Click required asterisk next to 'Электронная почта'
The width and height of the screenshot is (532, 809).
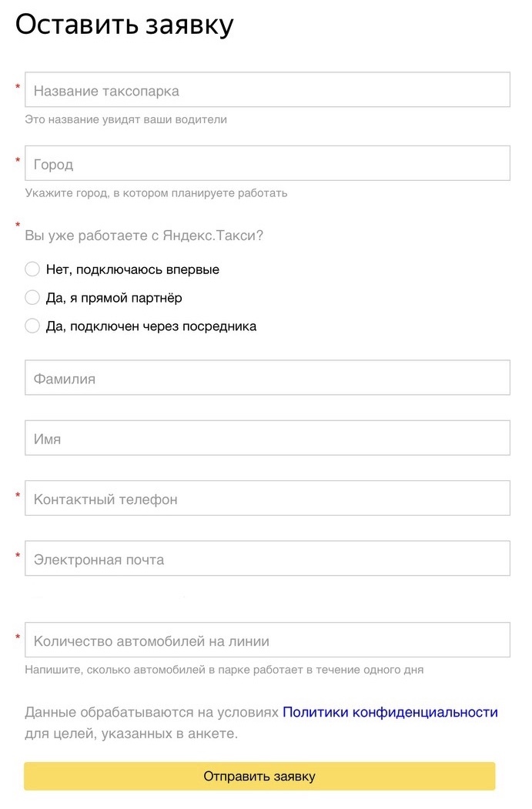pos(18,555)
